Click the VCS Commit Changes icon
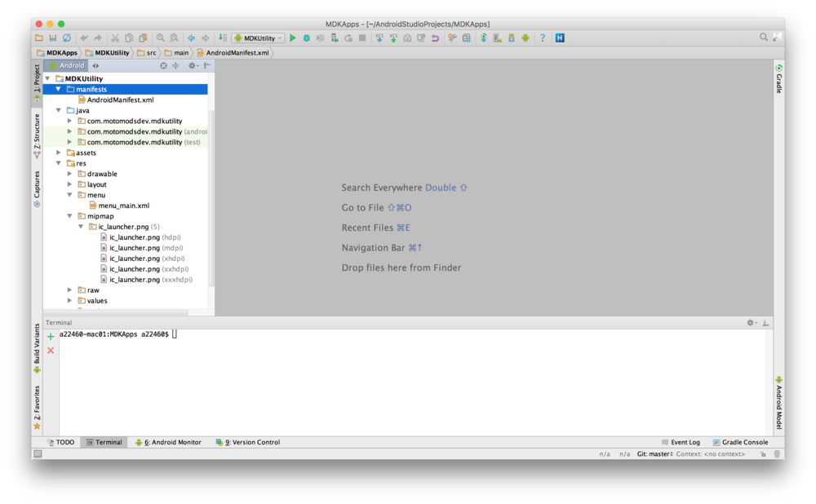Viewport: 816px width, 504px height. pyautogui.click(x=393, y=38)
